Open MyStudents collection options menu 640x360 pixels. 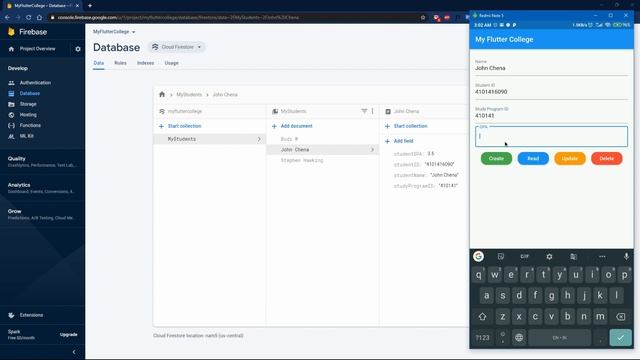[373, 111]
